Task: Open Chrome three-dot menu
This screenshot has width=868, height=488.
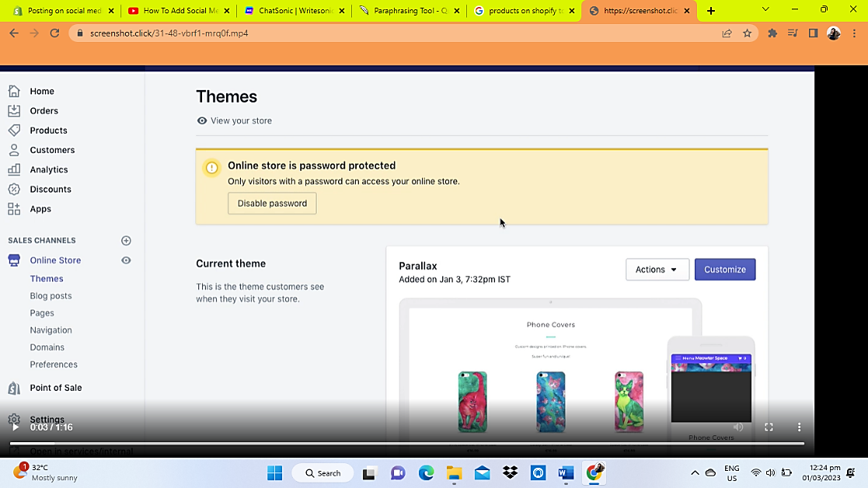Action: tap(854, 33)
